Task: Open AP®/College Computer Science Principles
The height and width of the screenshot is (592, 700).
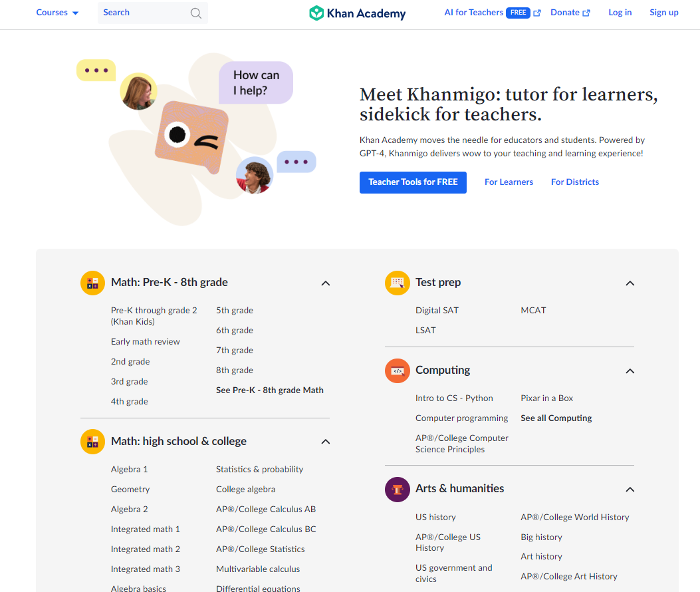Action: click(461, 444)
